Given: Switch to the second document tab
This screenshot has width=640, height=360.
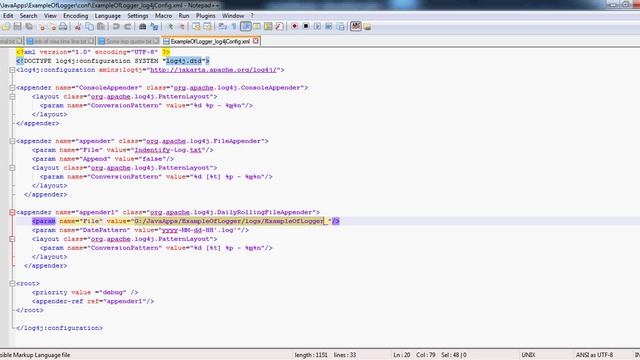Looking at the screenshot, I should (60, 41).
